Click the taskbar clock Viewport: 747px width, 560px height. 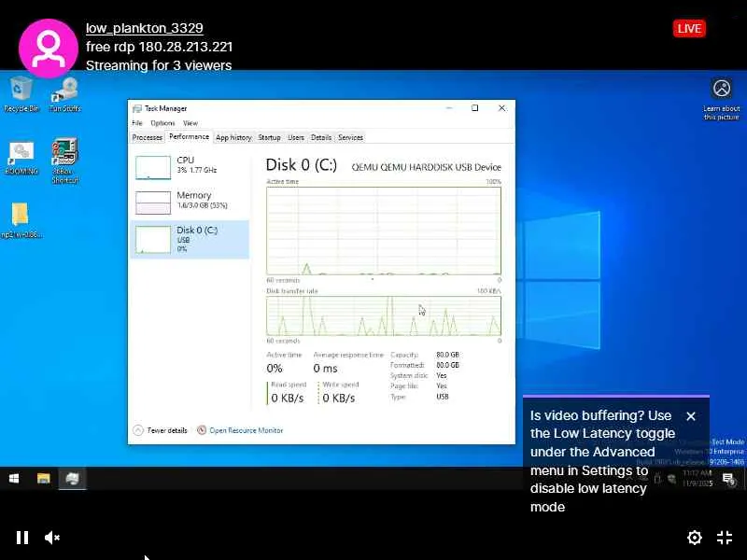point(698,478)
